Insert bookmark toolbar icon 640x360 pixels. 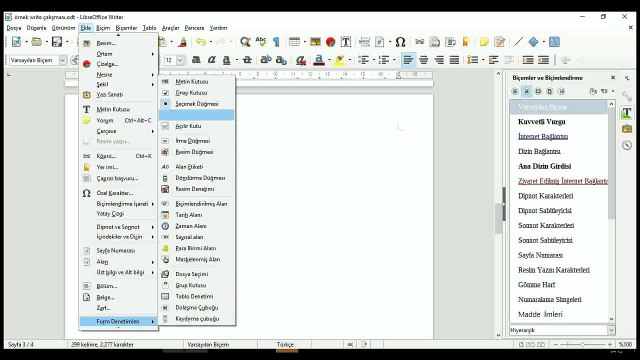tap(466, 42)
